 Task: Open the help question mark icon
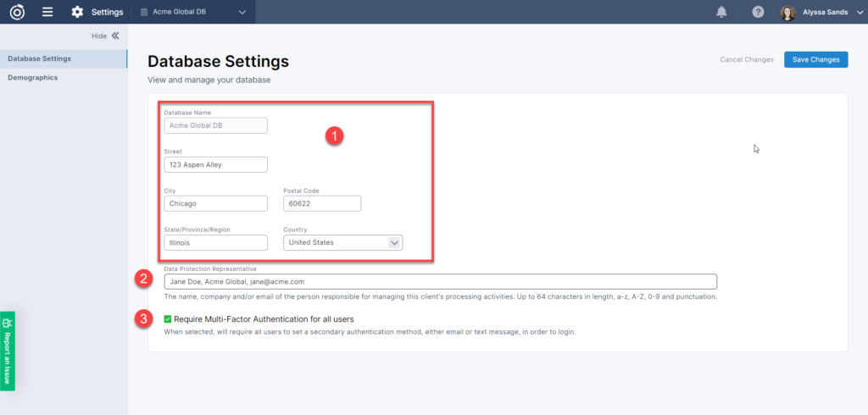pos(758,12)
